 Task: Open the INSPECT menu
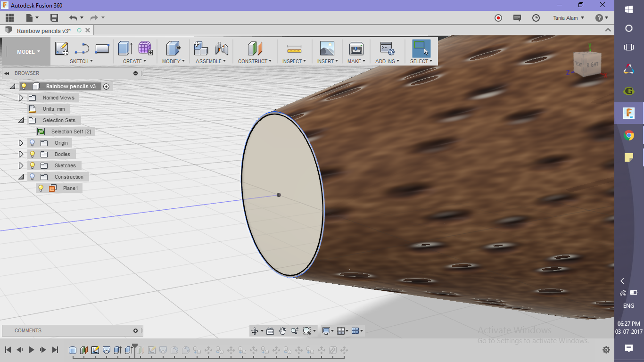[294, 61]
